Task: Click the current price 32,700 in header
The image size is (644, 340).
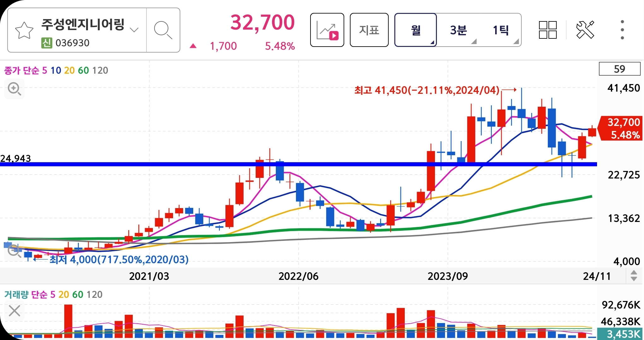Action: click(x=263, y=22)
